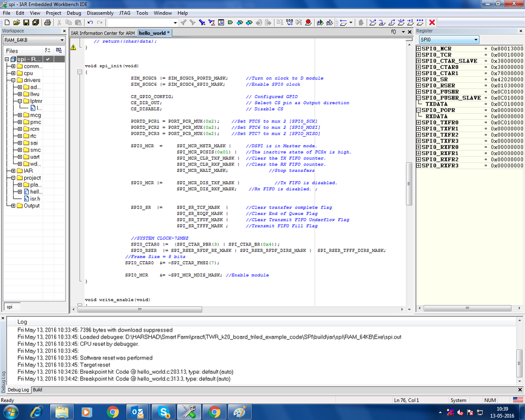Open a file using the toolbar folder icon

16,23
